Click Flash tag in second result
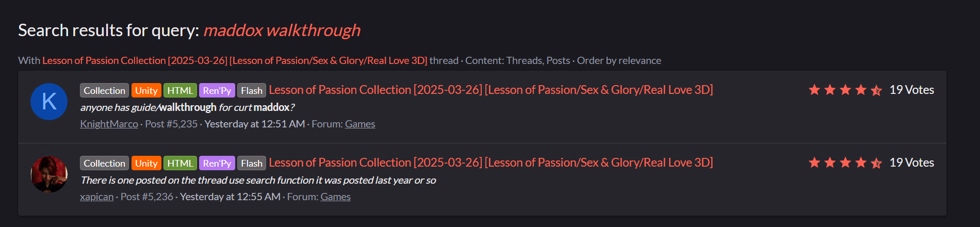Viewport: 980px width, 227px height. pos(252,163)
